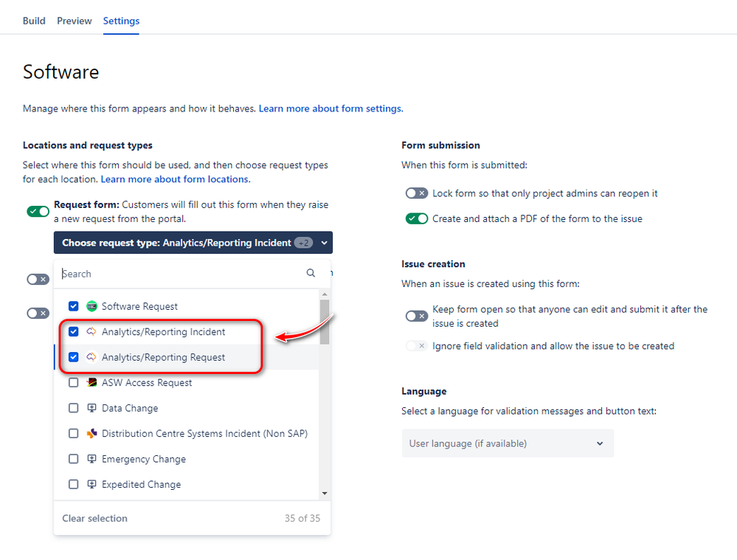Click the ASW Access Request icon
The width and height of the screenshot is (737, 560).
[x=91, y=382]
